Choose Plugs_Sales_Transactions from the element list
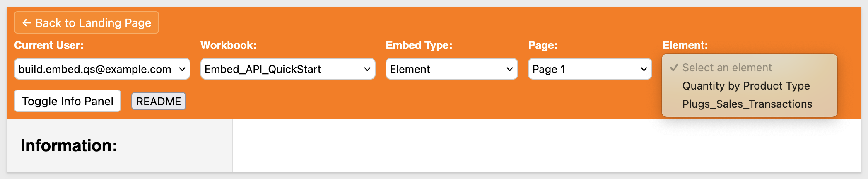 coord(747,104)
